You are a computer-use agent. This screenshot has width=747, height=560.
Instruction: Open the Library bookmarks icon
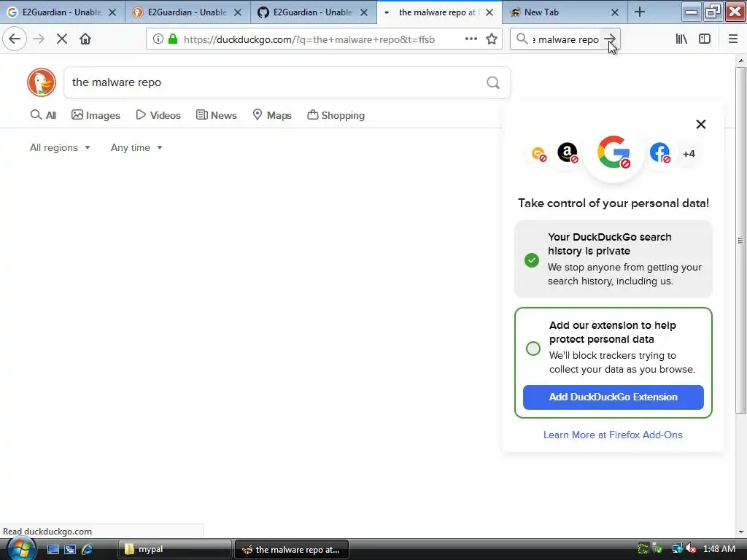click(681, 39)
